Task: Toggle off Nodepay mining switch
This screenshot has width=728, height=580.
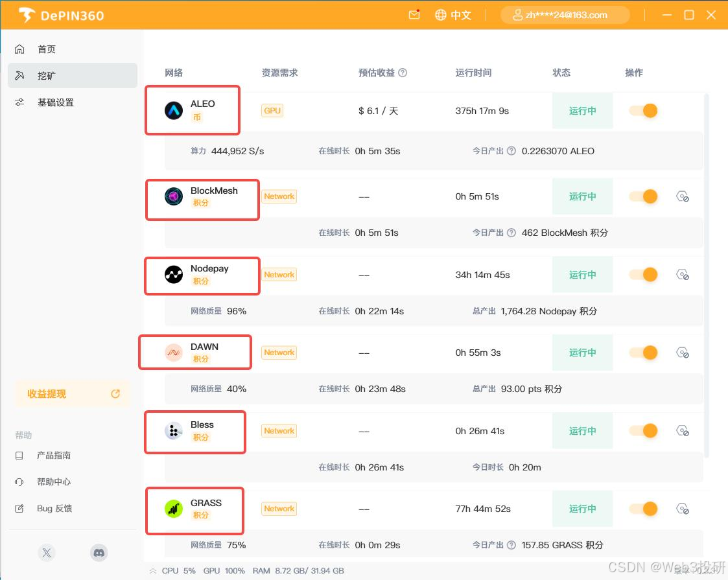Action: pyautogui.click(x=644, y=275)
